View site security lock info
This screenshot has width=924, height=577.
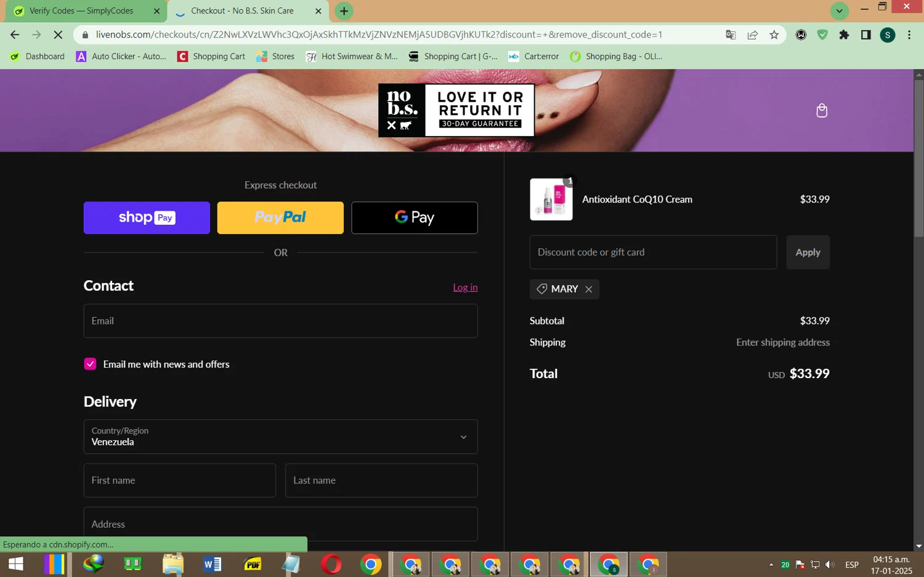pyautogui.click(x=85, y=35)
